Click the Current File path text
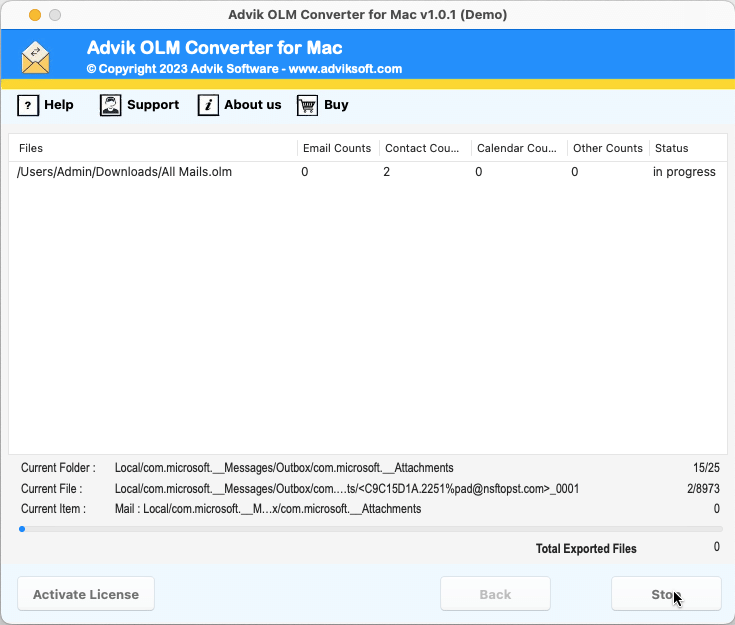 pos(347,489)
